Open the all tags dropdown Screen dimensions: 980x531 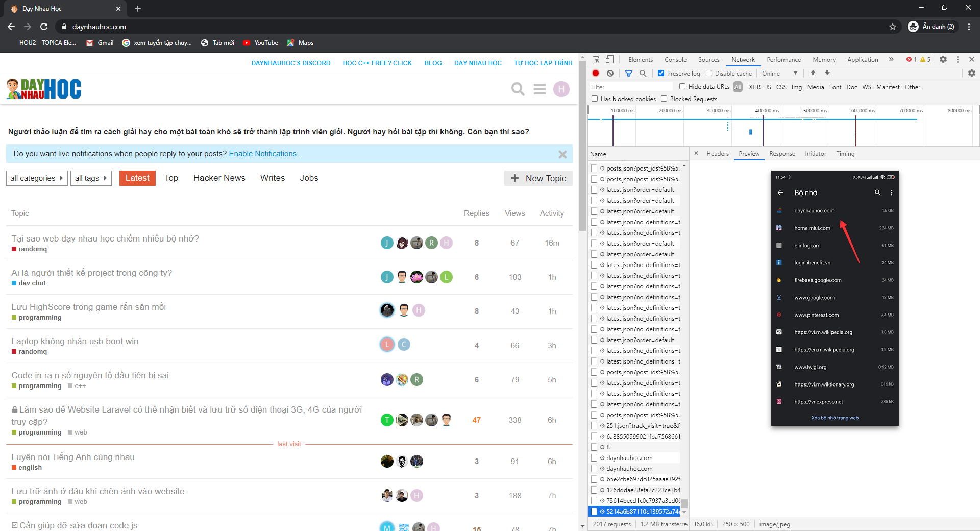[91, 178]
